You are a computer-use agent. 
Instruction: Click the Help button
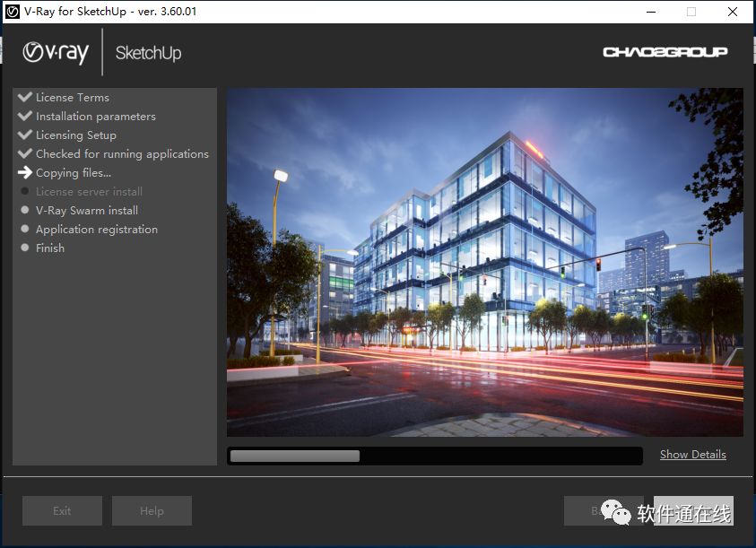pos(152,511)
